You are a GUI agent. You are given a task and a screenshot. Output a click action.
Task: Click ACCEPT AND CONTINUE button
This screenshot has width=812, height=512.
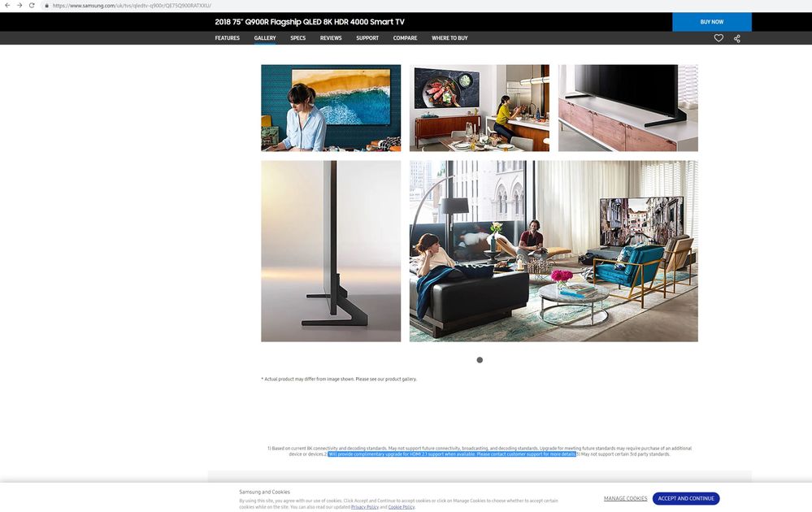coord(686,498)
